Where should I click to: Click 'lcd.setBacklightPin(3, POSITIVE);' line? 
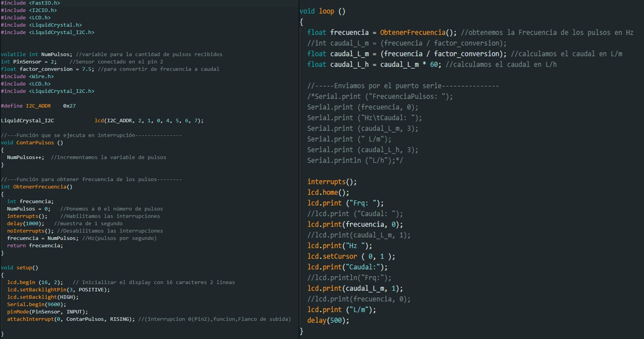click(x=58, y=289)
